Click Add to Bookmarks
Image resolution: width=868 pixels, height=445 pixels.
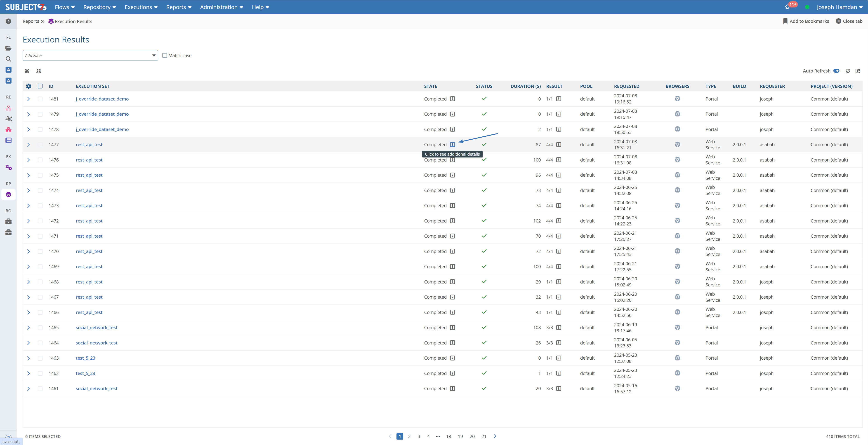point(806,21)
